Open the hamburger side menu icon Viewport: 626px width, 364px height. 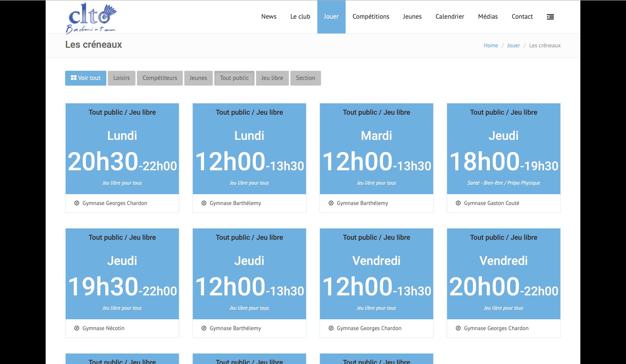pos(550,17)
